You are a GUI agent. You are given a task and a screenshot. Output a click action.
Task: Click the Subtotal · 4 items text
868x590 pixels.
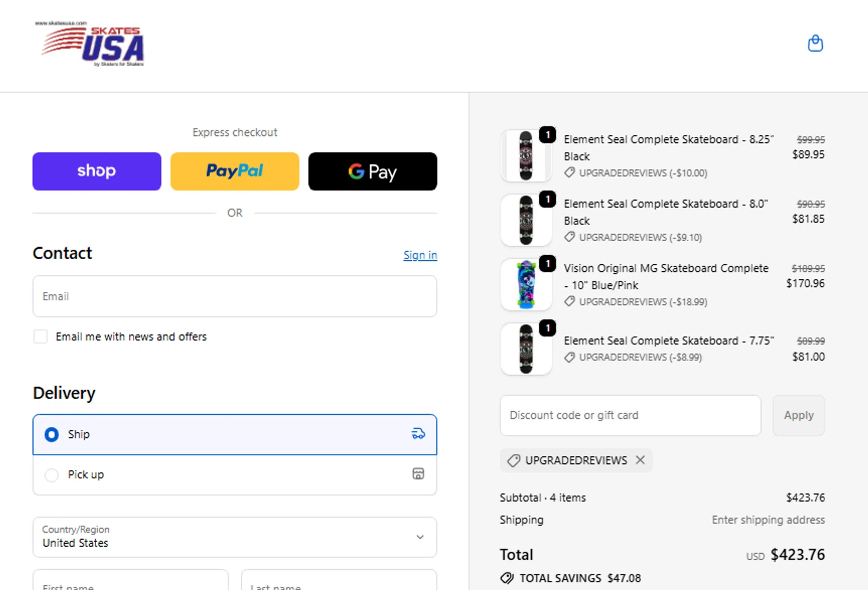[x=543, y=497]
